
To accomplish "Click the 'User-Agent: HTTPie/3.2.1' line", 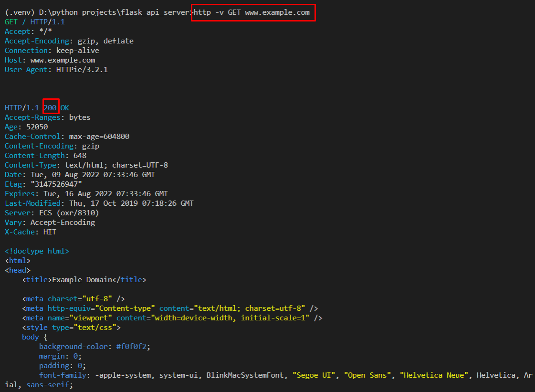I will click(56, 70).
